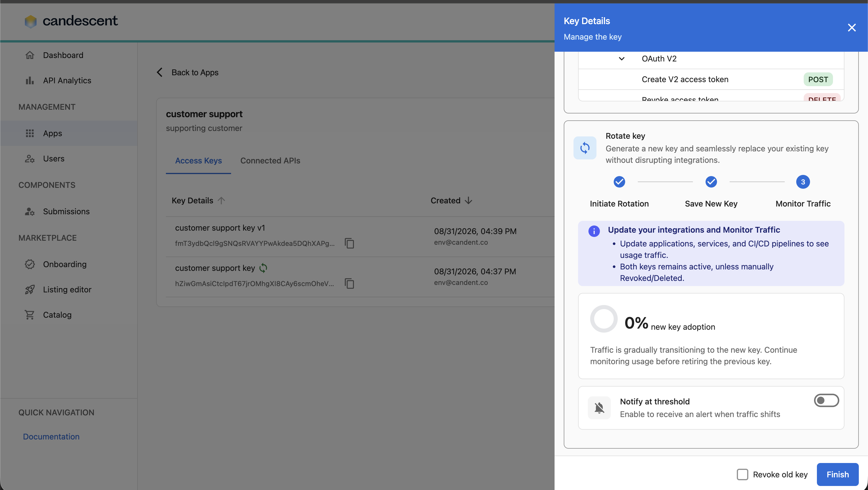The image size is (868, 490).
Task: Click the Catalog shopping cart icon
Action: click(30, 315)
